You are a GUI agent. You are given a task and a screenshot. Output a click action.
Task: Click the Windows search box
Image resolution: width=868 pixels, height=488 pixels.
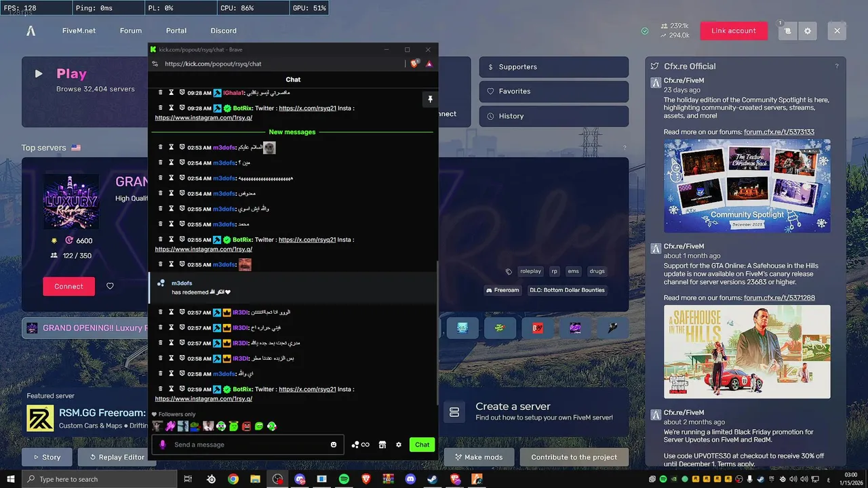[x=98, y=479]
